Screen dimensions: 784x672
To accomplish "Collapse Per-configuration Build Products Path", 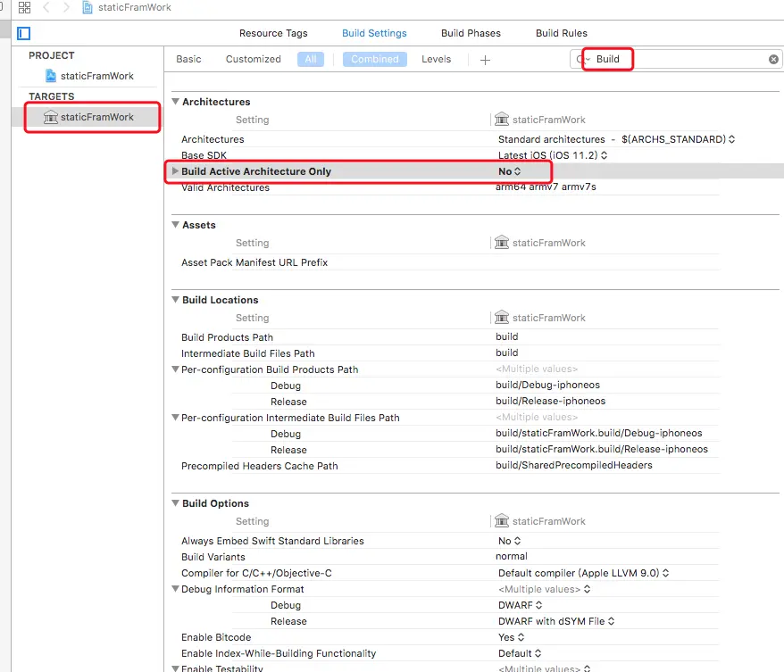I will click(176, 369).
